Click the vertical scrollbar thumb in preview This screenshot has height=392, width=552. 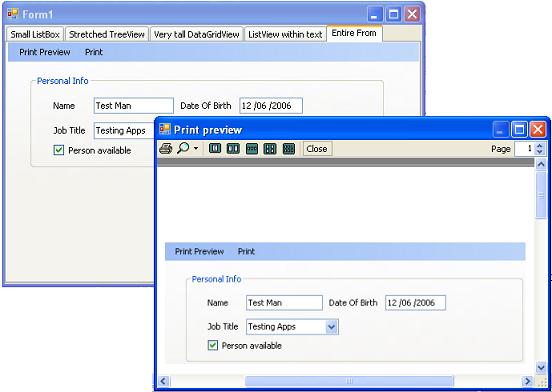(x=541, y=195)
